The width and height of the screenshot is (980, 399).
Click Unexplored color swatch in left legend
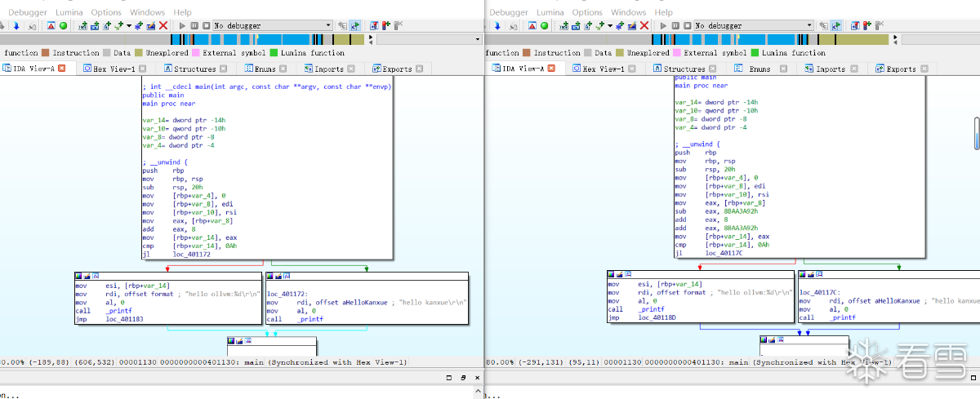[139, 53]
